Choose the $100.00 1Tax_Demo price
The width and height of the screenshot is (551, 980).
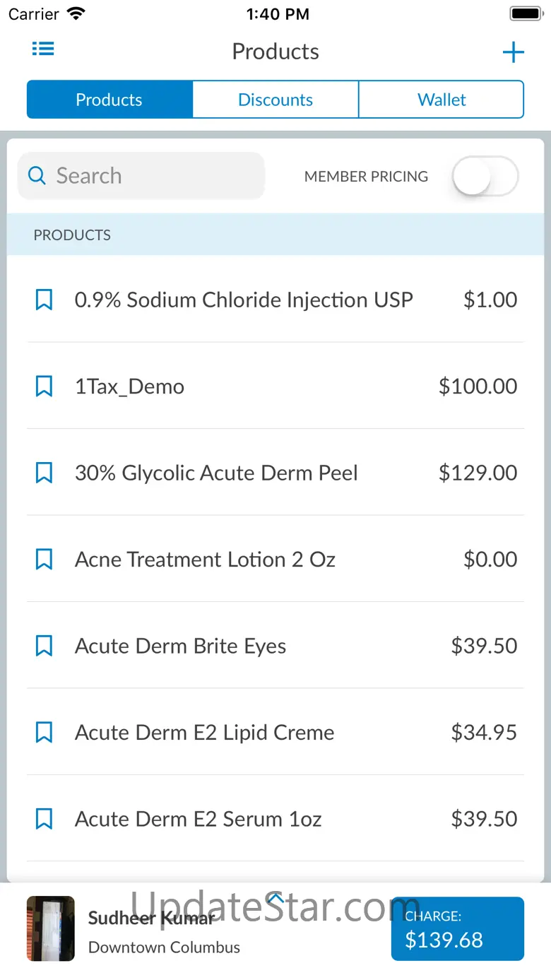[x=478, y=386]
